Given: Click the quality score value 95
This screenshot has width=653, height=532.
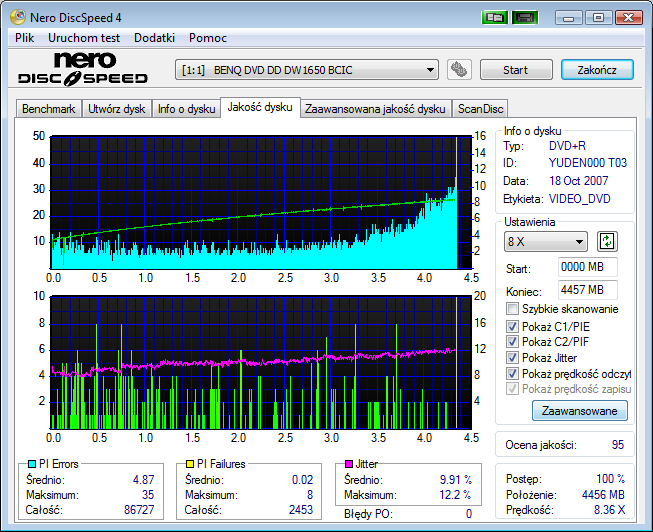Looking at the screenshot, I should [x=618, y=445].
